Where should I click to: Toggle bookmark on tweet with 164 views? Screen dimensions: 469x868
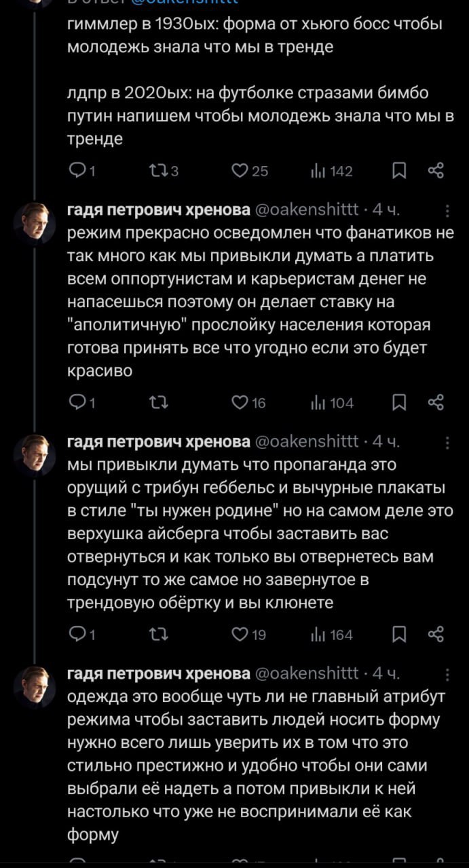[400, 635]
